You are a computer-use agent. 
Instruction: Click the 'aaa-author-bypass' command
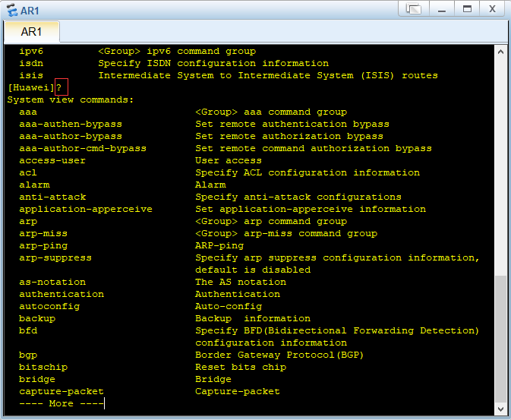[x=71, y=136]
